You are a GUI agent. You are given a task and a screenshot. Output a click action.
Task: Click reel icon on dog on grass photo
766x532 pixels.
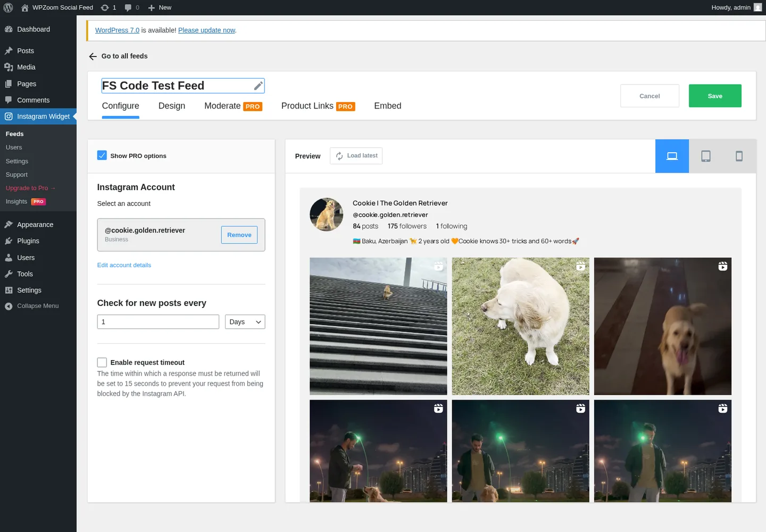[580, 266]
